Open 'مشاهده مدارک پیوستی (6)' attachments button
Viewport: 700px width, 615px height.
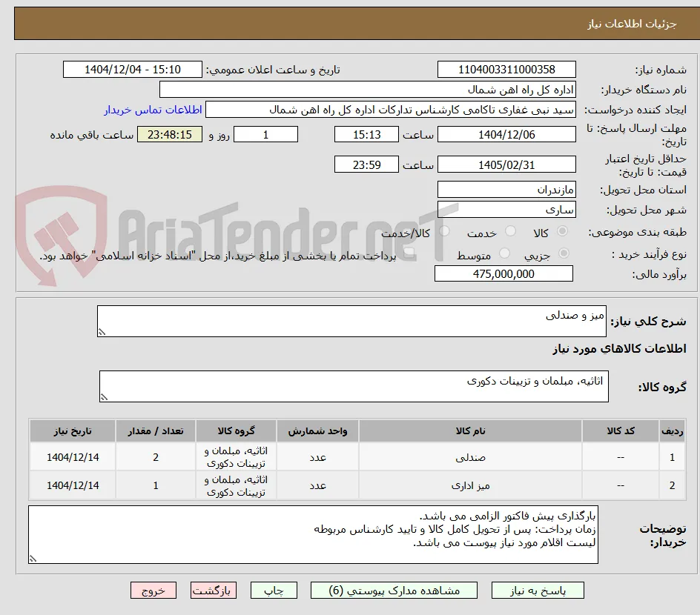pos(394,590)
